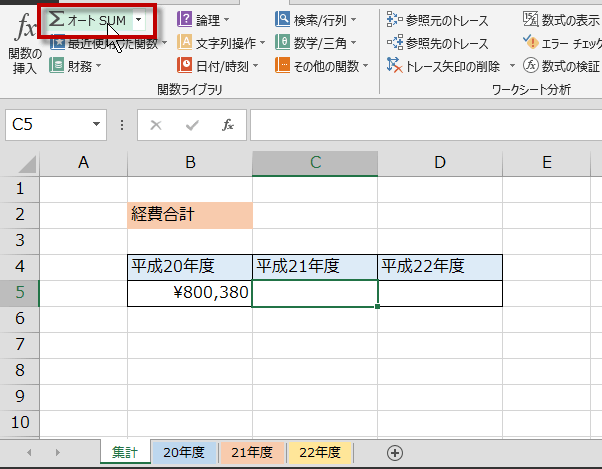Select column B header
Image resolution: width=602 pixels, height=469 pixels.
click(x=190, y=163)
